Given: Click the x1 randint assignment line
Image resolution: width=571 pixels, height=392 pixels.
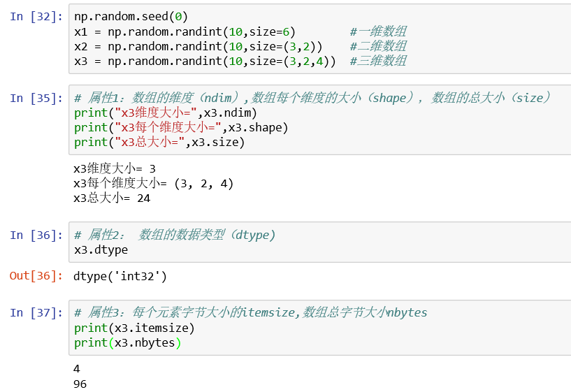Looking at the screenshot, I should pyautogui.click(x=185, y=31).
